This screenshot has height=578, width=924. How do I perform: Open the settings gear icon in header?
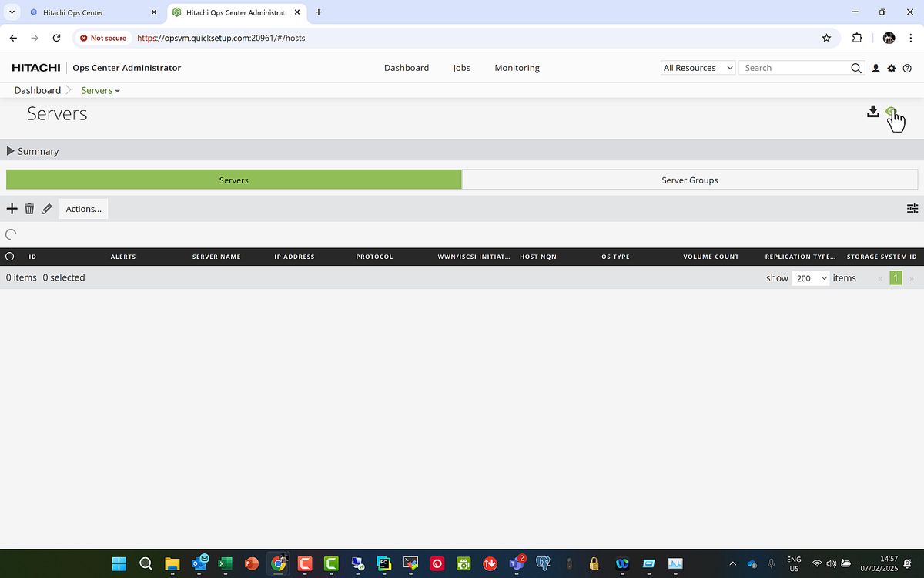point(892,69)
